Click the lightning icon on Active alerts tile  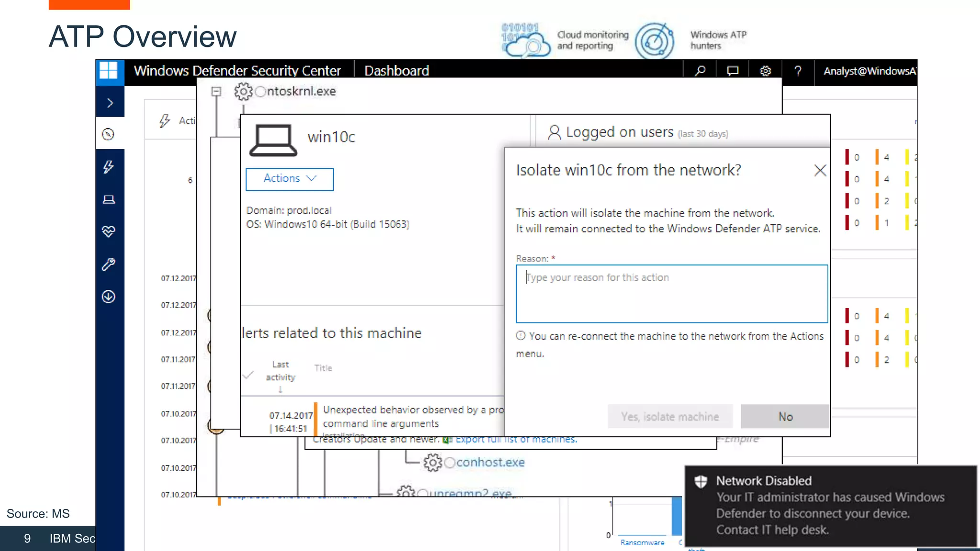(x=164, y=121)
